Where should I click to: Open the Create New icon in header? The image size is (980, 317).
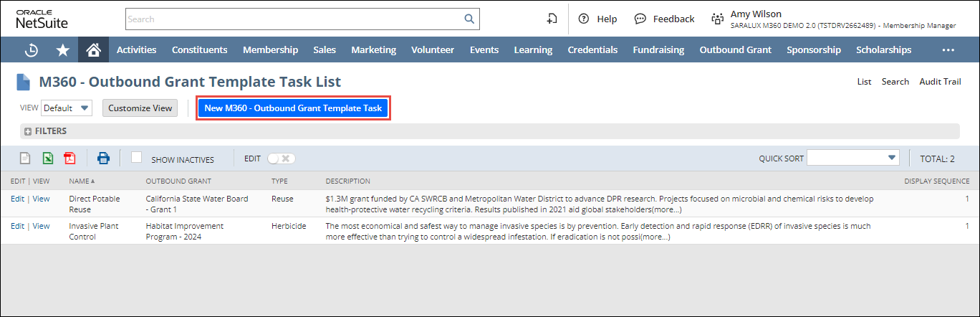point(552,19)
